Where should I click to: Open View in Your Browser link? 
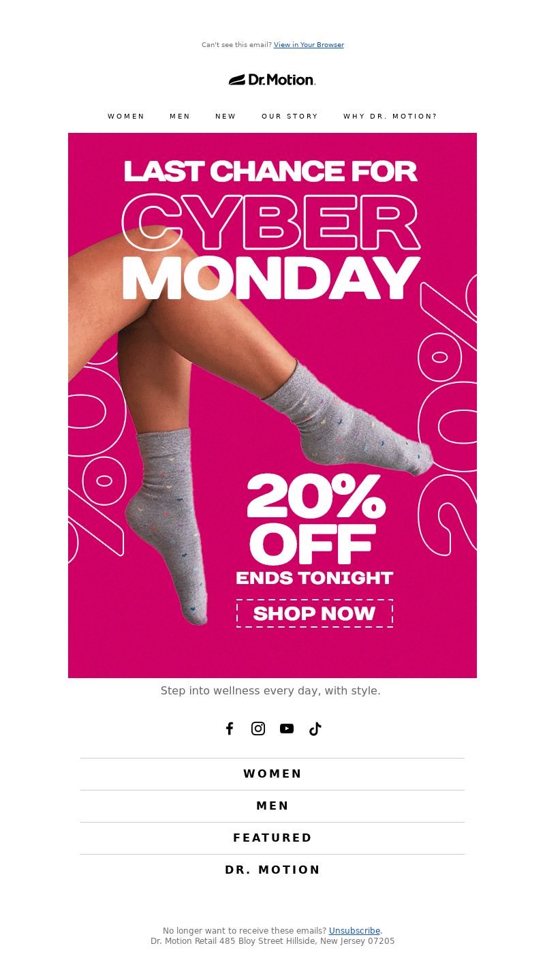309,45
